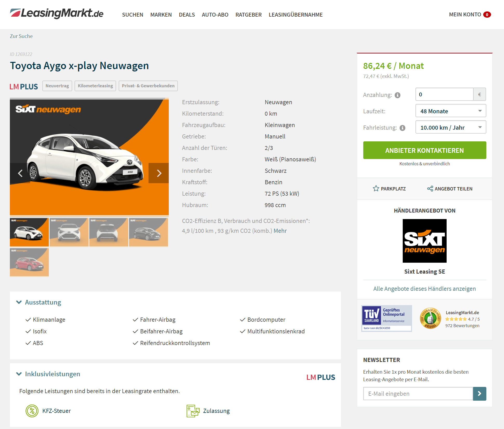The height and width of the screenshot is (429, 504).
Task: Select the rear-view car thumbnail
Action: click(109, 232)
